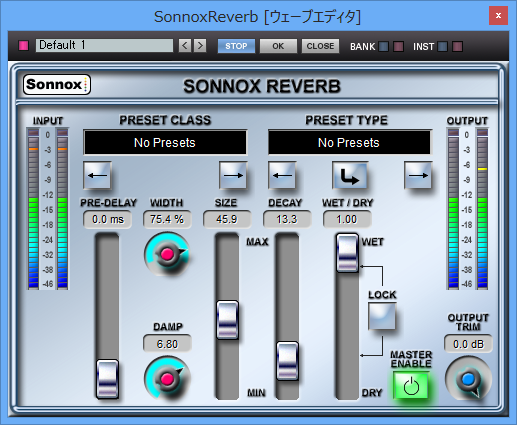Viewport: 517px width, 425px height.
Task: Click the blue BANK square
Action: click(x=384, y=46)
